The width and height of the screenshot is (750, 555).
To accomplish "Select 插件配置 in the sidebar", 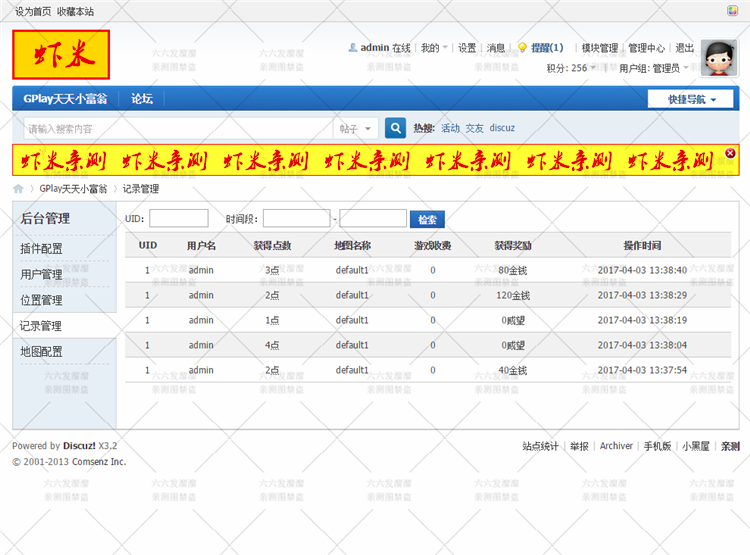I will [x=41, y=248].
